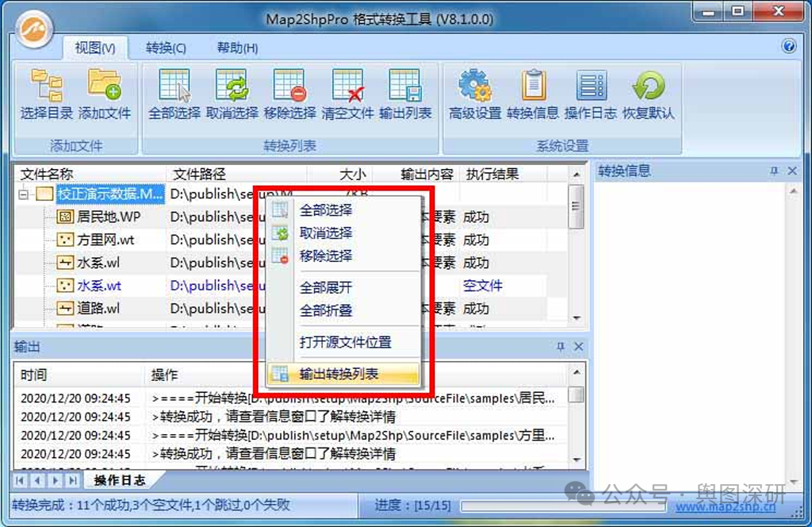Select the 操作日志 bottom tab
Image resolution: width=812 pixels, height=527 pixels.
[x=121, y=480]
